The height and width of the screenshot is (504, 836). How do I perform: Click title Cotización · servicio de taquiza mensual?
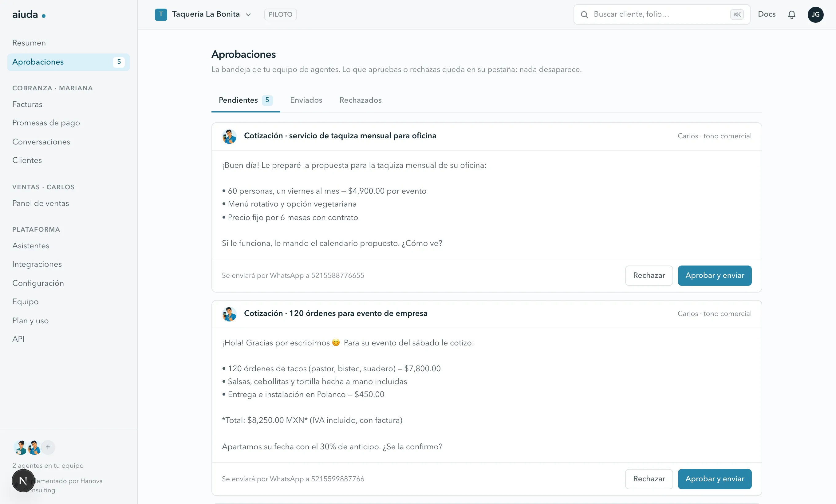pos(340,136)
